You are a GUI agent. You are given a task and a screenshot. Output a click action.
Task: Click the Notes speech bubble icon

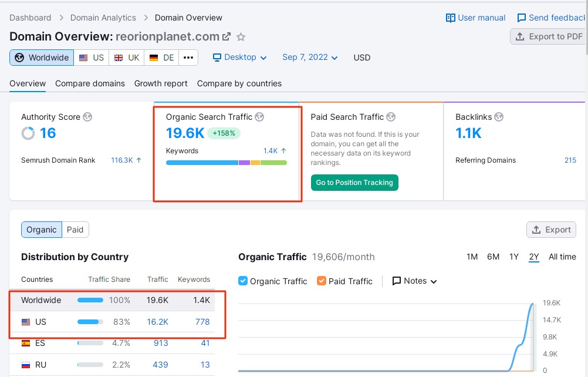396,281
